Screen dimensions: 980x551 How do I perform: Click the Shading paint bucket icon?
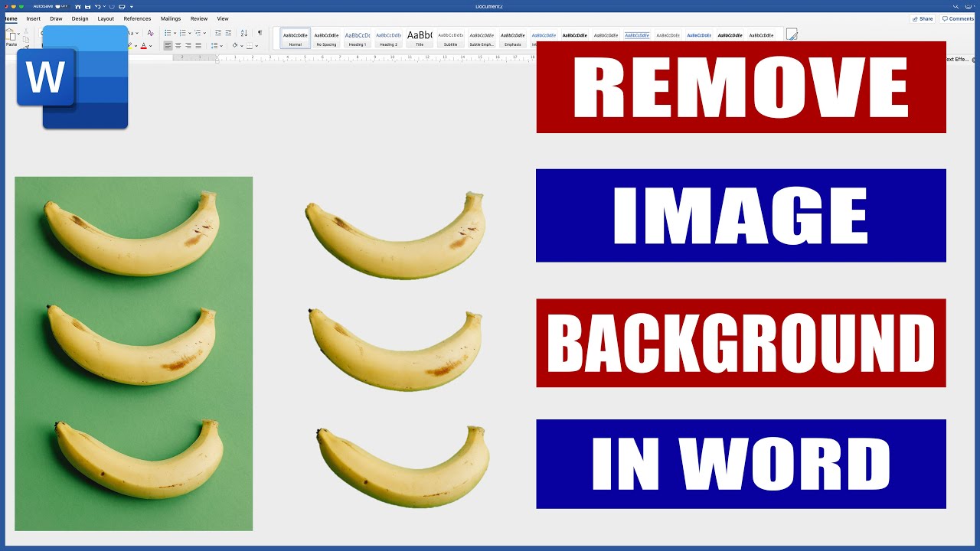point(235,45)
